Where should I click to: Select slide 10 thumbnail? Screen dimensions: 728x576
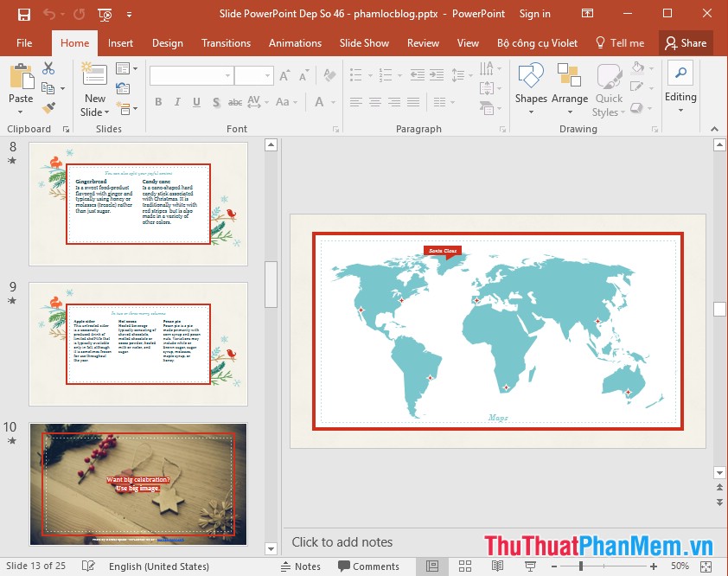(x=138, y=484)
